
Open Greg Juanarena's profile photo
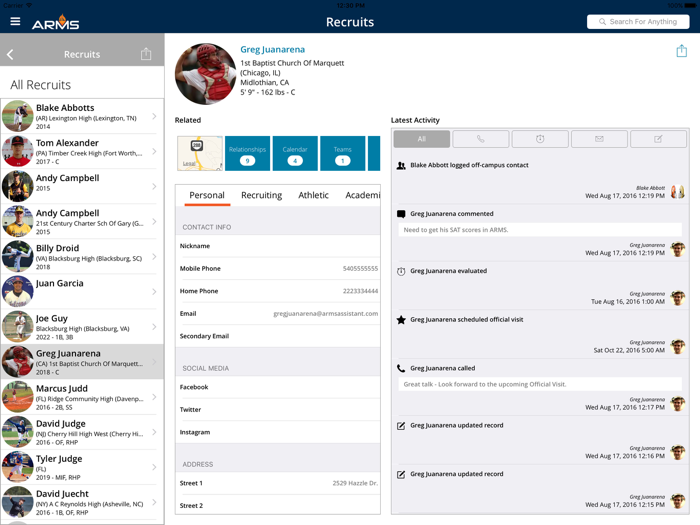205,74
